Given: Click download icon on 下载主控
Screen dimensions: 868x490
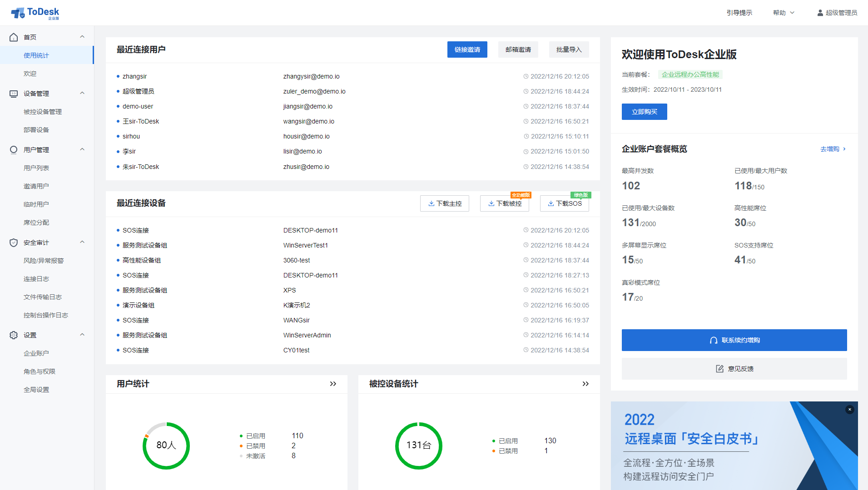Looking at the screenshot, I should (431, 203).
